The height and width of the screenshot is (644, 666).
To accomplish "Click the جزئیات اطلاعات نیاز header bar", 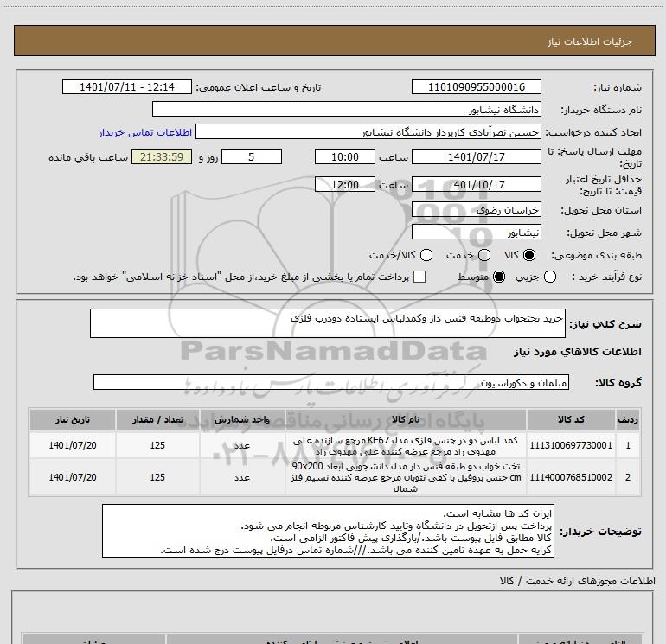I will [x=335, y=41].
